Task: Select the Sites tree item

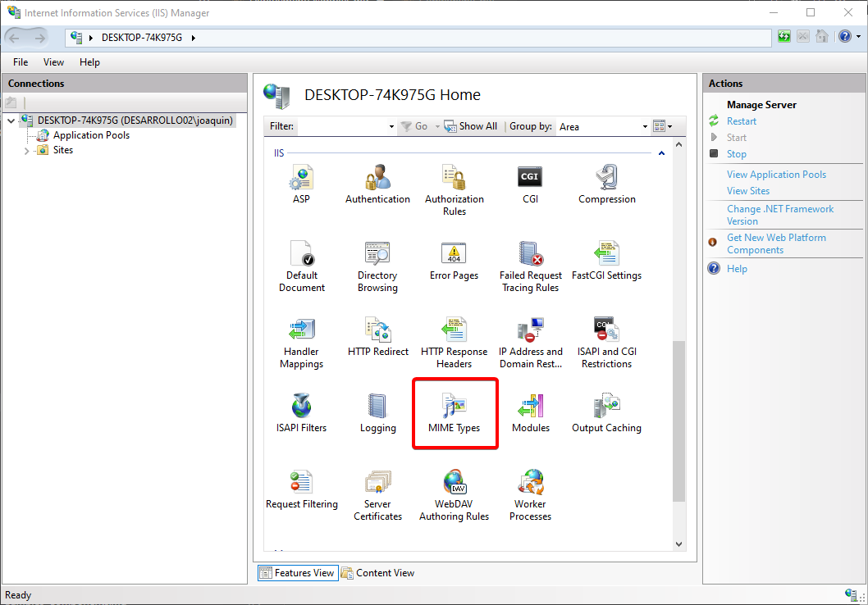Action: [x=63, y=150]
